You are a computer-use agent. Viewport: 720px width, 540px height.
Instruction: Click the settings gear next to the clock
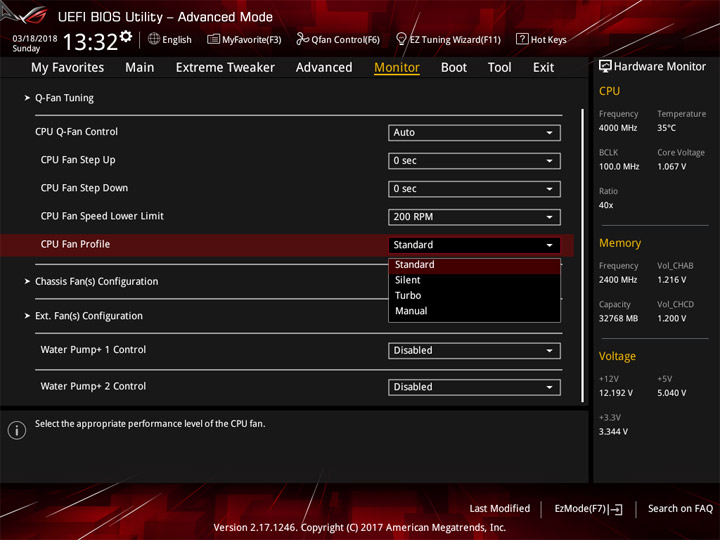tap(125, 36)
